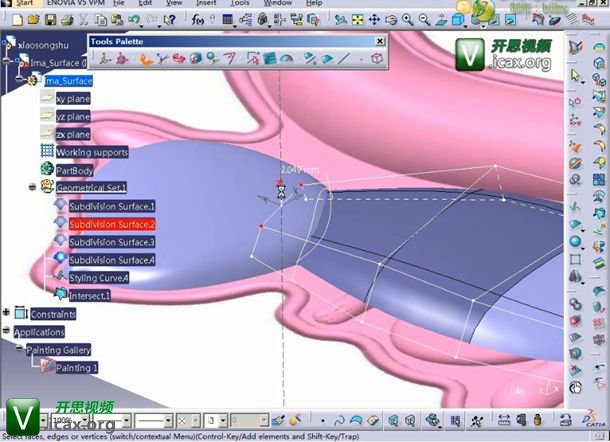
Task: Select Painting 1 in the tree
Action: click(x=75, y=368)
